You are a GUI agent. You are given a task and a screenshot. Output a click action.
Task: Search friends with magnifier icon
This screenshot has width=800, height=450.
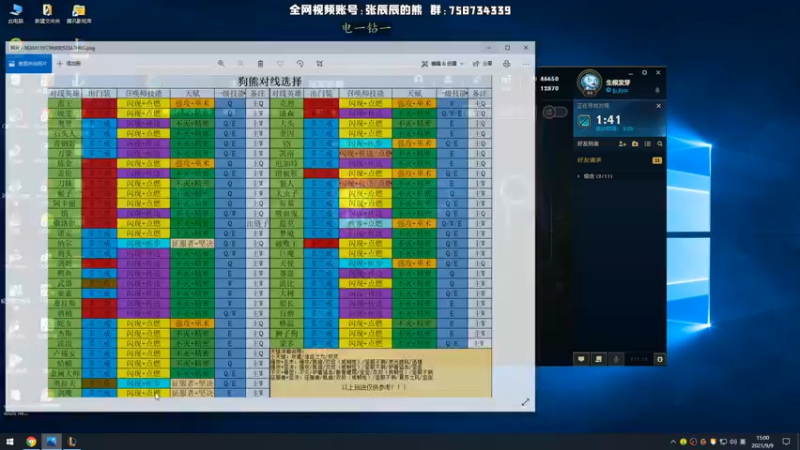point(660,144)
